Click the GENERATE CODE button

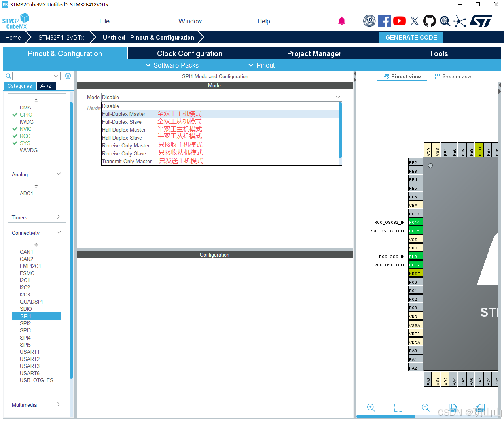point(411,37)
